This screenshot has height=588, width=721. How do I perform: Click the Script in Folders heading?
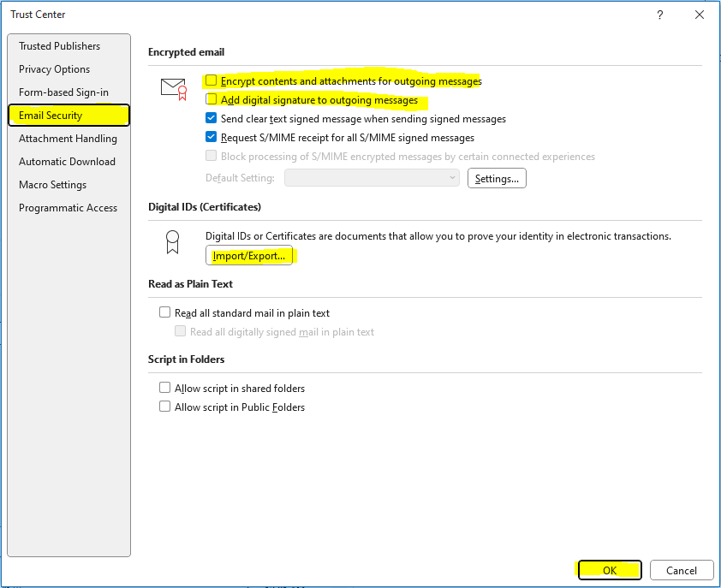point(186,359)
